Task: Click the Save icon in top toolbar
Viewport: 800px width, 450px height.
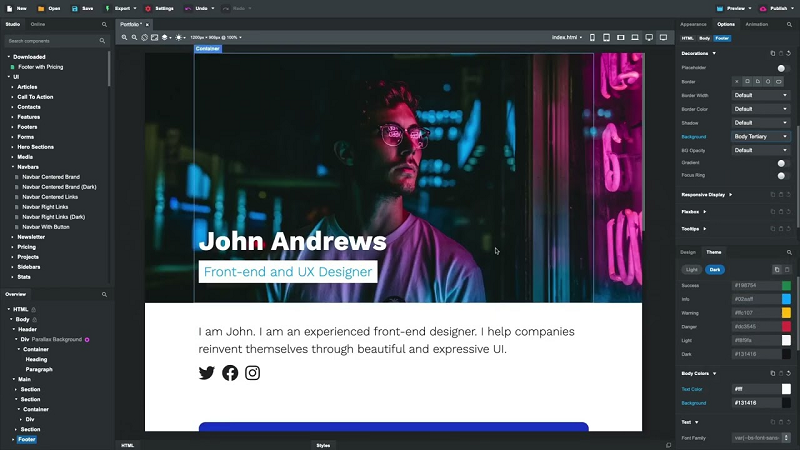Action: coord(80,8)
